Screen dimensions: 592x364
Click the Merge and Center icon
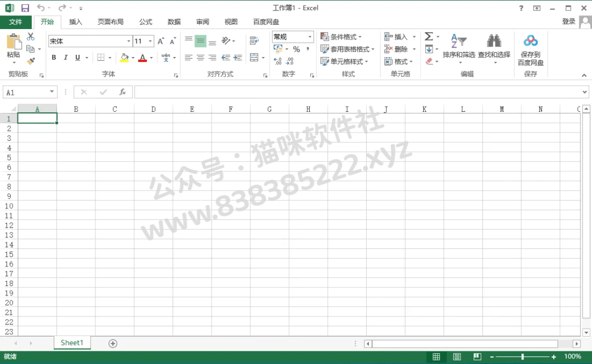pos(254,58)
